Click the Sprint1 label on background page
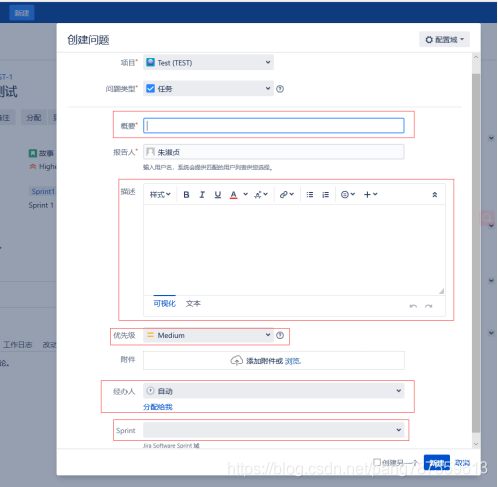 pyautogui.click(x=43, y=191)
